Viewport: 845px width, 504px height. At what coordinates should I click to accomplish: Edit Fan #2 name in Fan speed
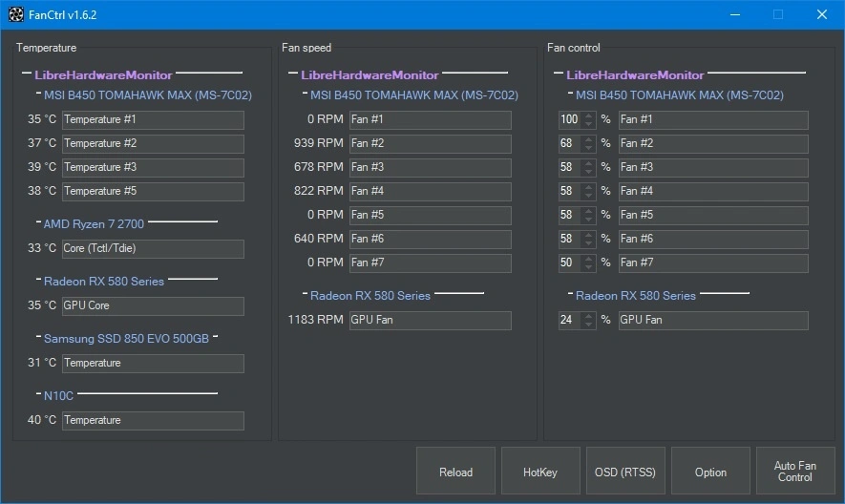[430, 143]
